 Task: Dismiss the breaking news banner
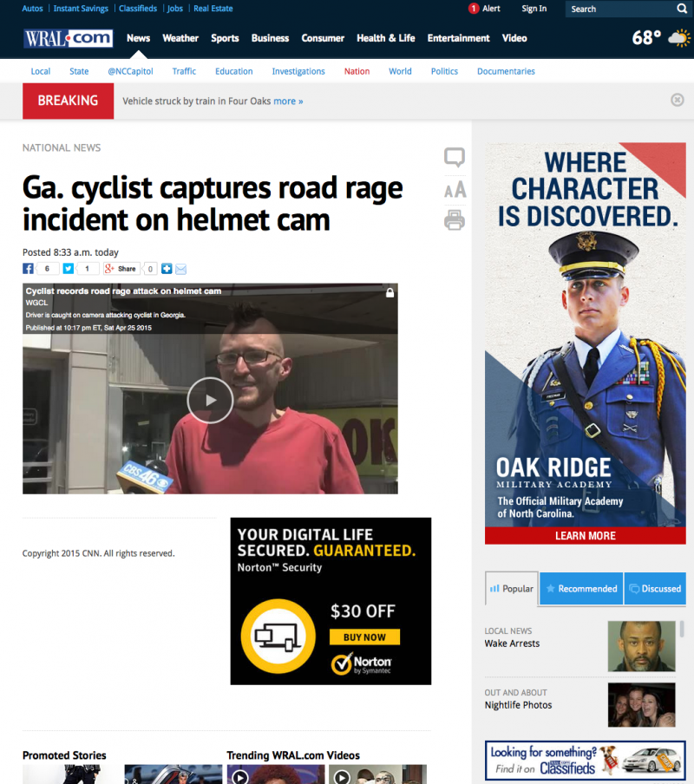pos(677,100)
